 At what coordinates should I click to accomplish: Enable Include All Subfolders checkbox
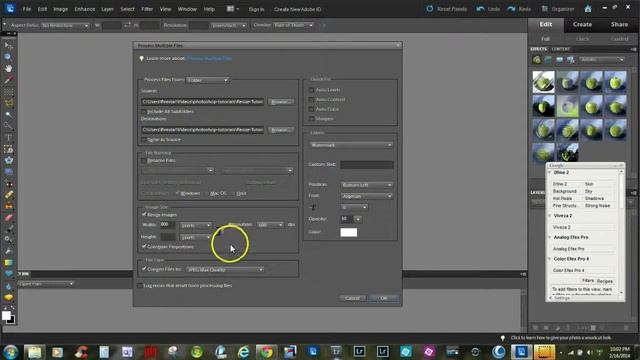tap(144, 111)
